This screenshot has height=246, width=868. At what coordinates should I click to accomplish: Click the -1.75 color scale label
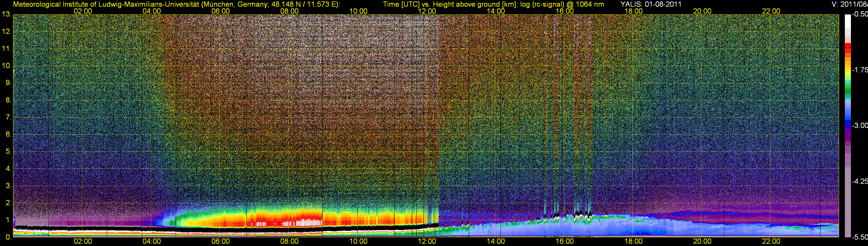tap(860, 70)
